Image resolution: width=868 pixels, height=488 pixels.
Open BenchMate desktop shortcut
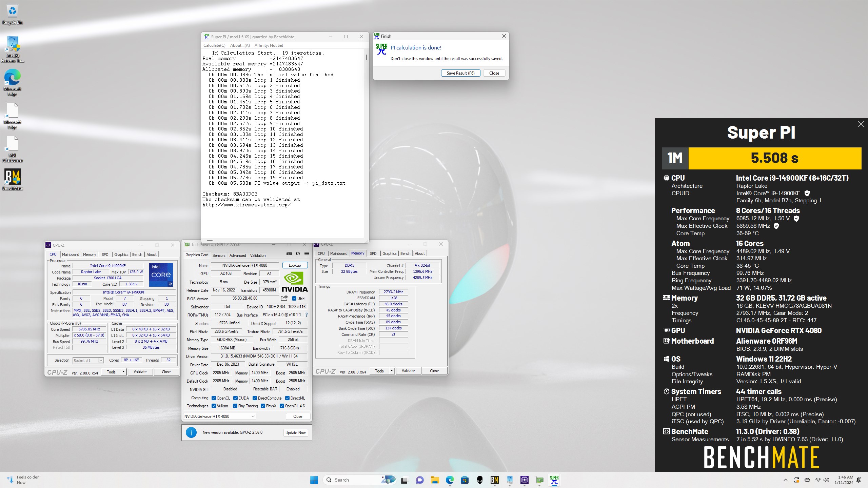pyautogui.click(x=13, y=180)
